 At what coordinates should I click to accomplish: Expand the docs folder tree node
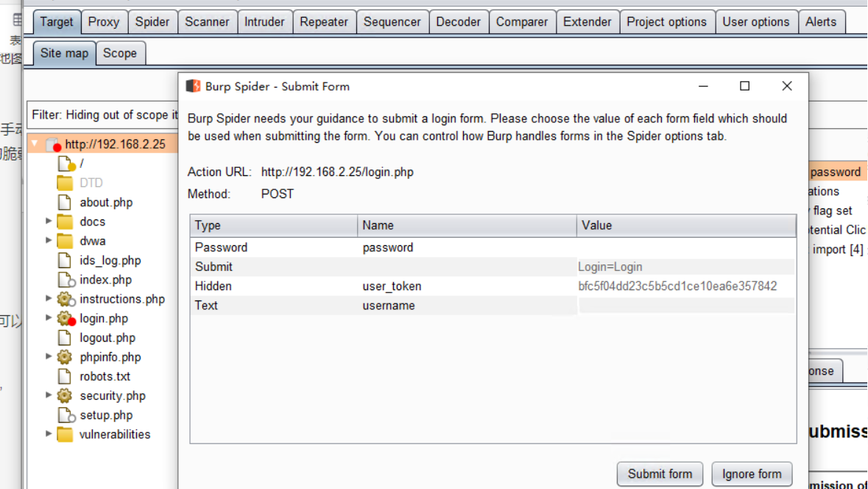click(x=49, y=222)
